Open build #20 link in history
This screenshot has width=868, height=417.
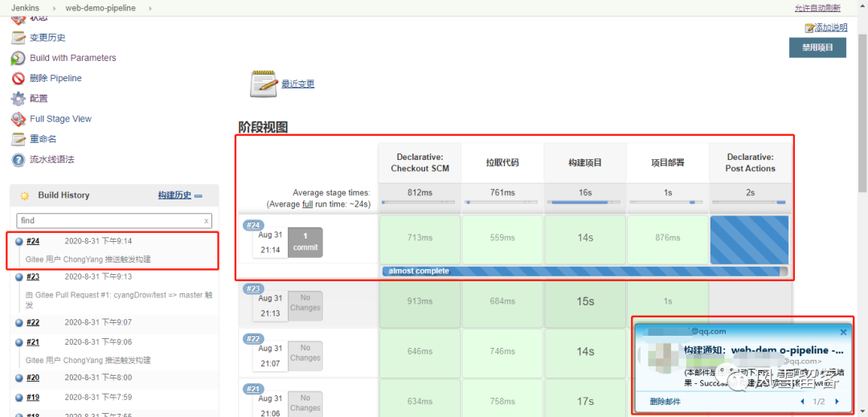[x=33, y=378]
